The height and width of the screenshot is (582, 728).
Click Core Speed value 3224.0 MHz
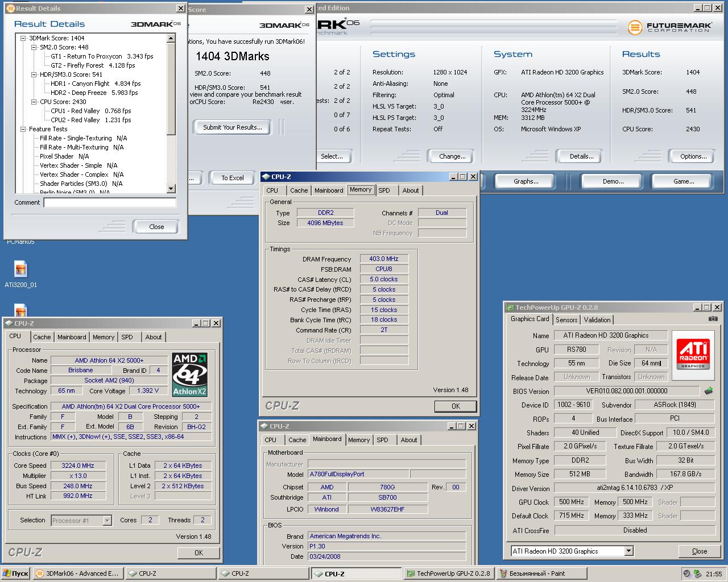point(78,465)
